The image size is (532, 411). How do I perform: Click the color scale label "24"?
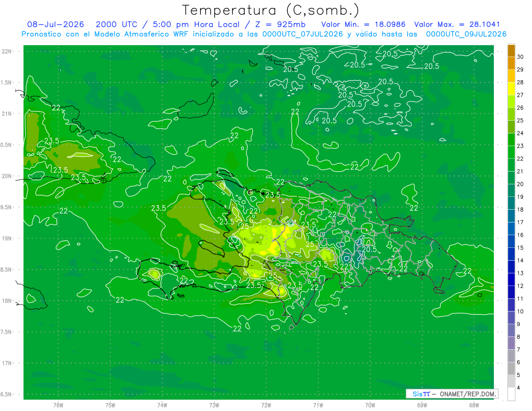pyautogui.click(x=520, y=133)
